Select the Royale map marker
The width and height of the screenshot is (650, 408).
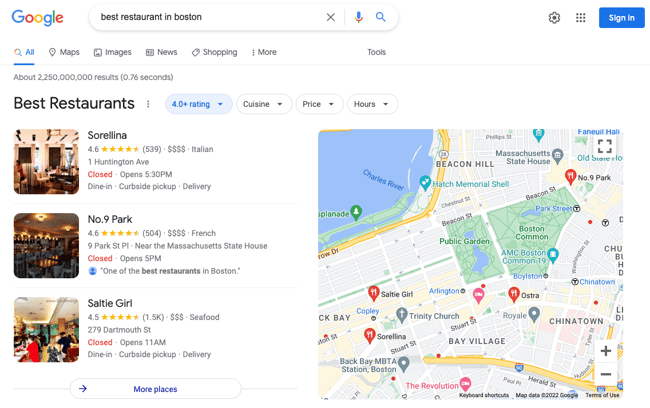click(x=534, y=314)
